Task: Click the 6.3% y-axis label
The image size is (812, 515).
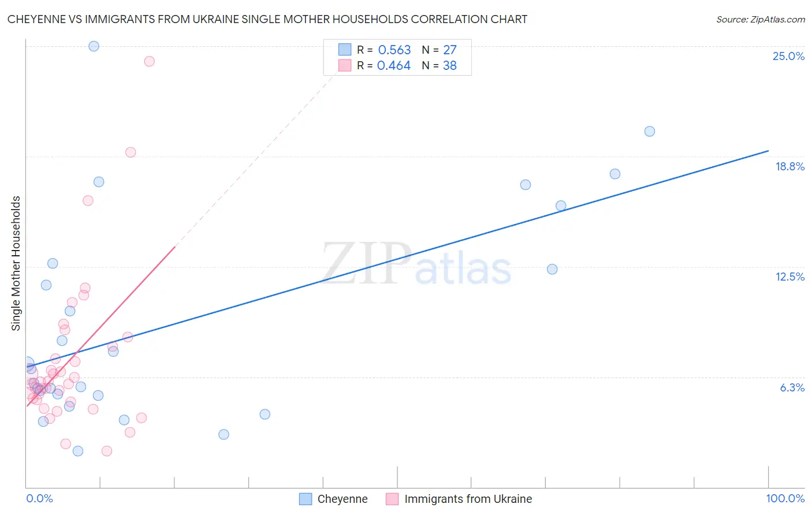Action: pos(792,387)
